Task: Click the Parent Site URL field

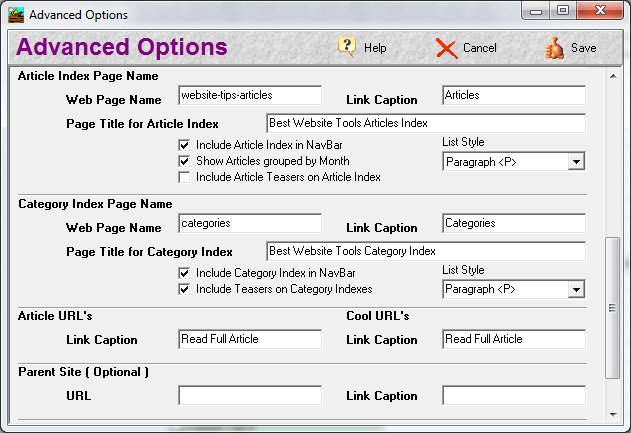Action: tap(250, 396)
